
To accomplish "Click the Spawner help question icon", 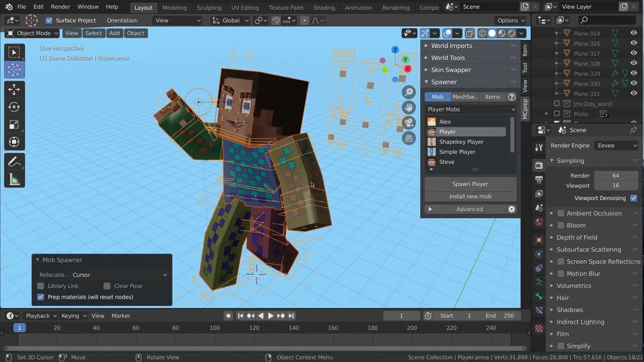I will [511, 97].
